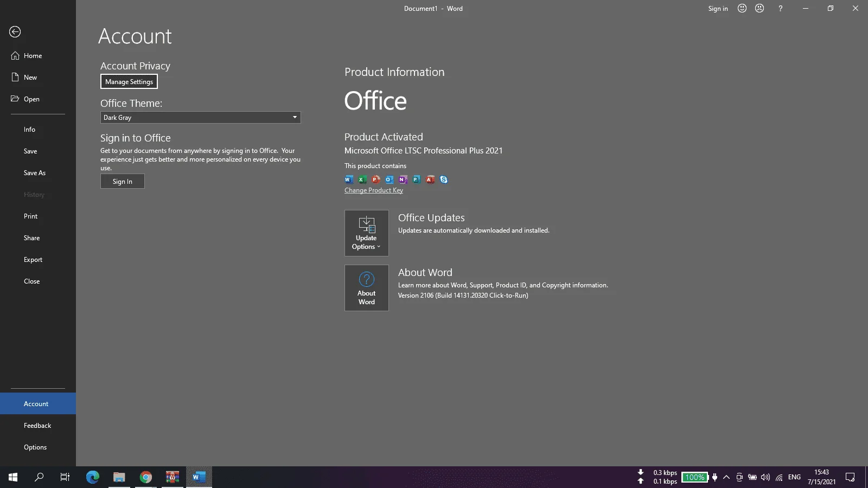Screen dimensions: 868x488
Task: Open WinRAR from the taskbar
Action: tap(173, 477)
